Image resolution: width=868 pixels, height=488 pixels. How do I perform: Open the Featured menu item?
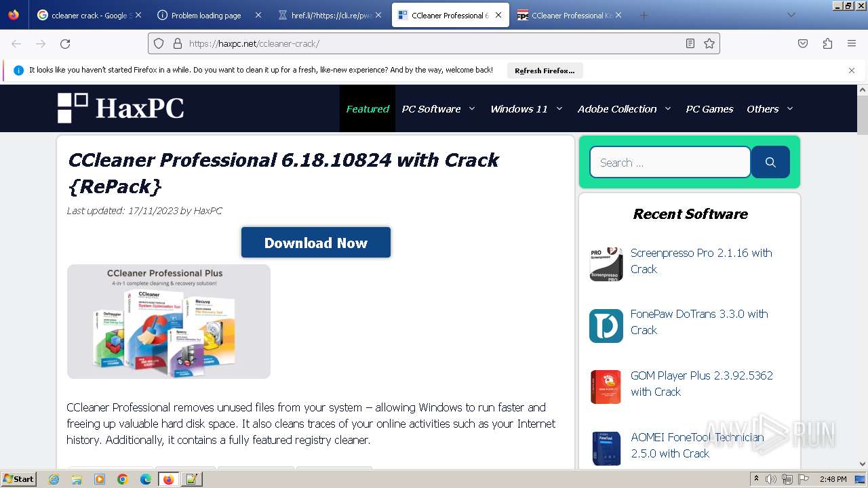(x=368, y=108)
